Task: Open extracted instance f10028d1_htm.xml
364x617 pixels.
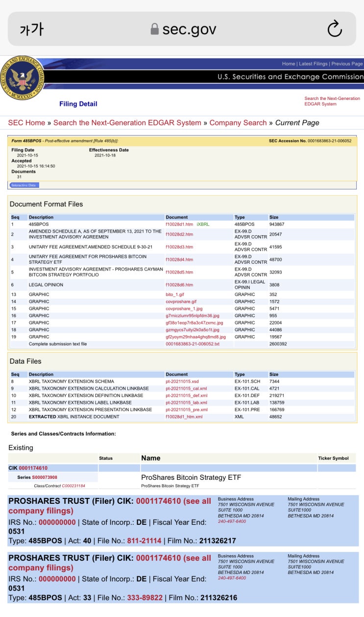Action: [184, 417]
